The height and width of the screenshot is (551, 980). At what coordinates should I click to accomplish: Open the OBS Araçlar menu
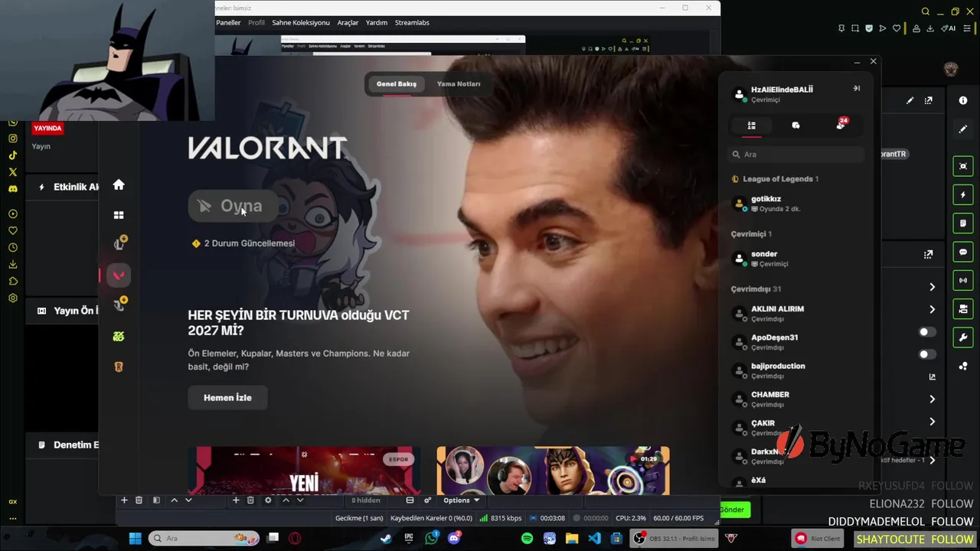[x=348, y=23]
